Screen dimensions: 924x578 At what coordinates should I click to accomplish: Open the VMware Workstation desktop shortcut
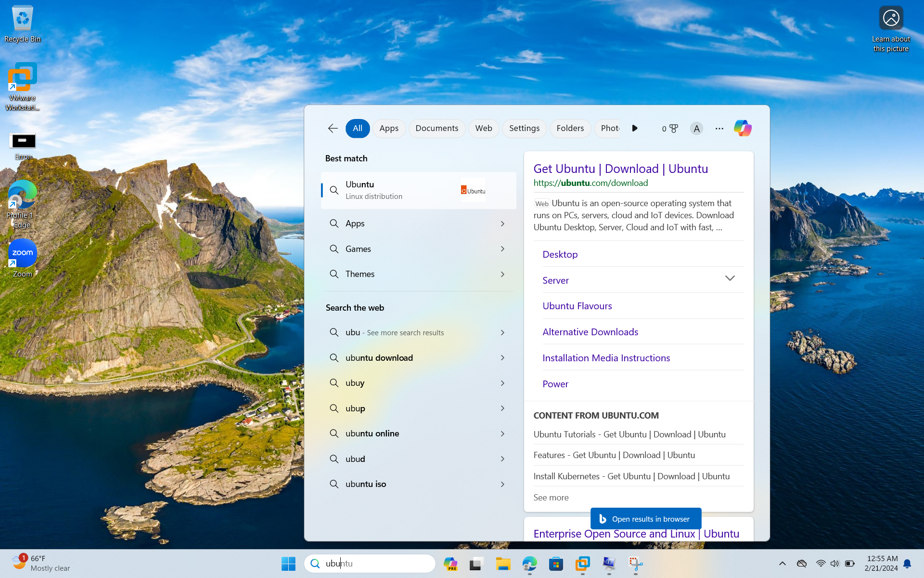click(22, 87)
